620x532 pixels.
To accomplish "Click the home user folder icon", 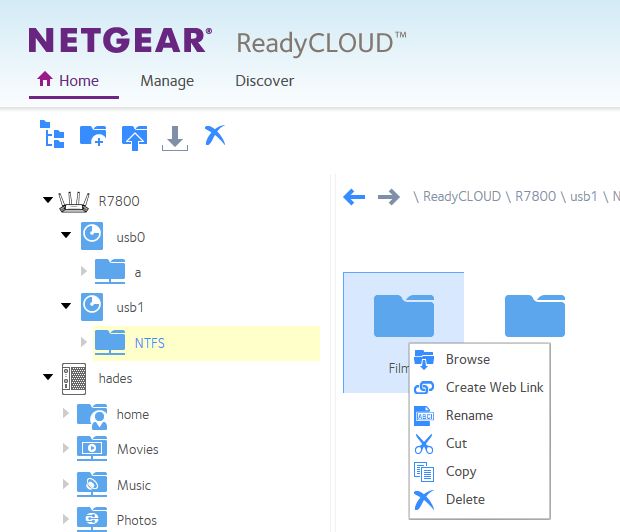I will 92,416.
